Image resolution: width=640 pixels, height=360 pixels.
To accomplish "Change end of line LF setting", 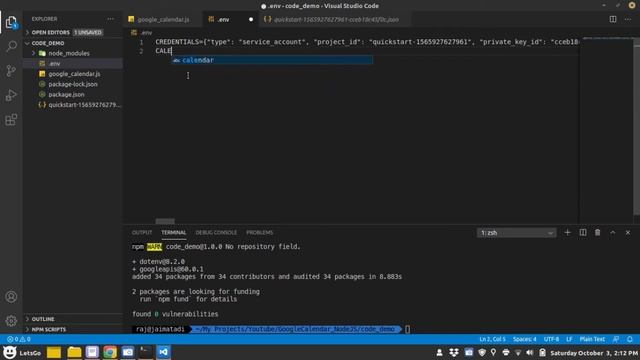I will (x=569, y=339).
